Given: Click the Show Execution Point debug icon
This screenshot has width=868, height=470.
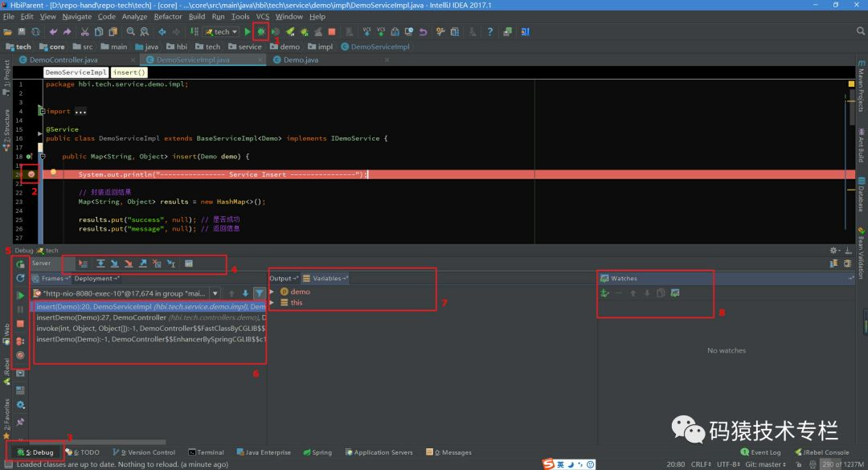Looking at the screenshot, I should (83, 264).
